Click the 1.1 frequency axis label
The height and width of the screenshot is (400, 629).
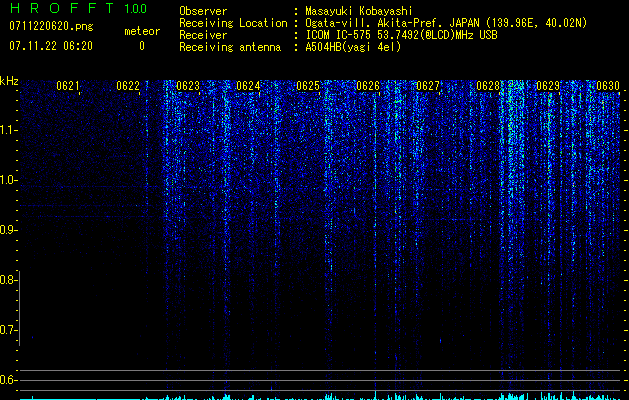[x=7, y=130]
